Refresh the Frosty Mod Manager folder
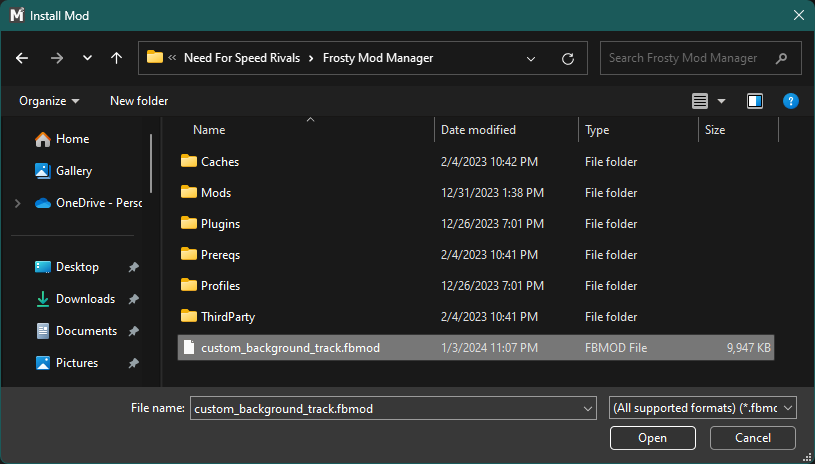 pos(568,59)
